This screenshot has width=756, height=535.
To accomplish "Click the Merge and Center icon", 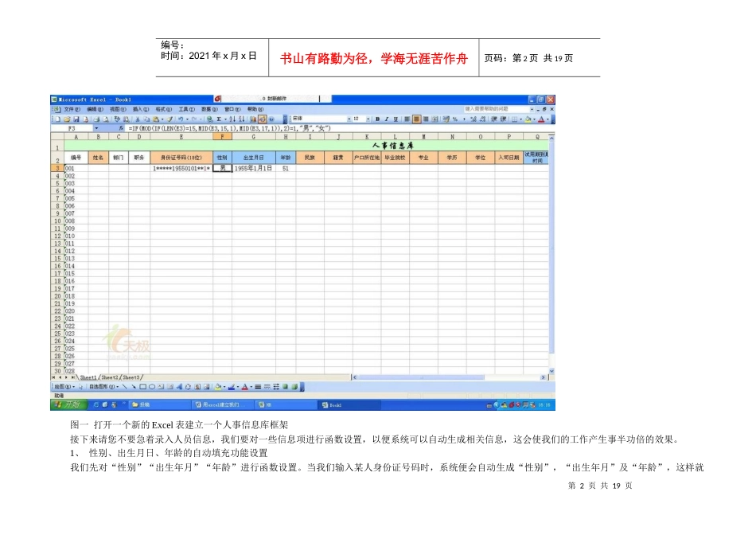I will tap(435, 119).
